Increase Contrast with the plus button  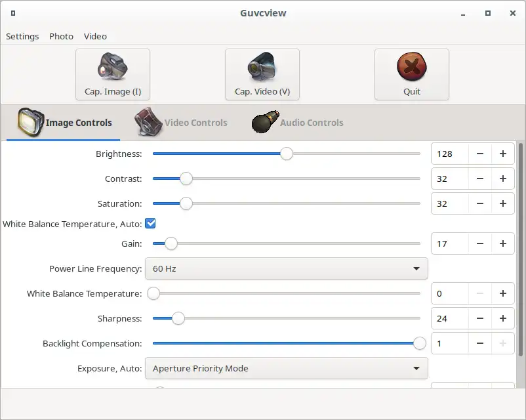(x=503, y=178)
